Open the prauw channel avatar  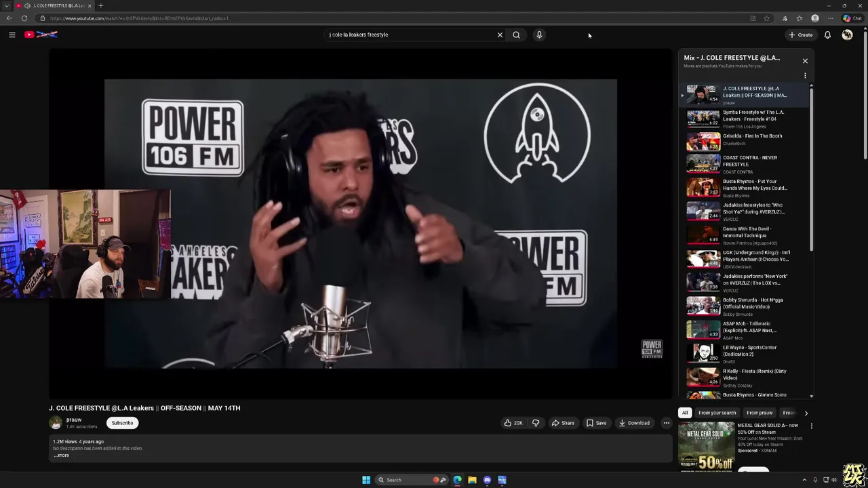click(56, 423)
